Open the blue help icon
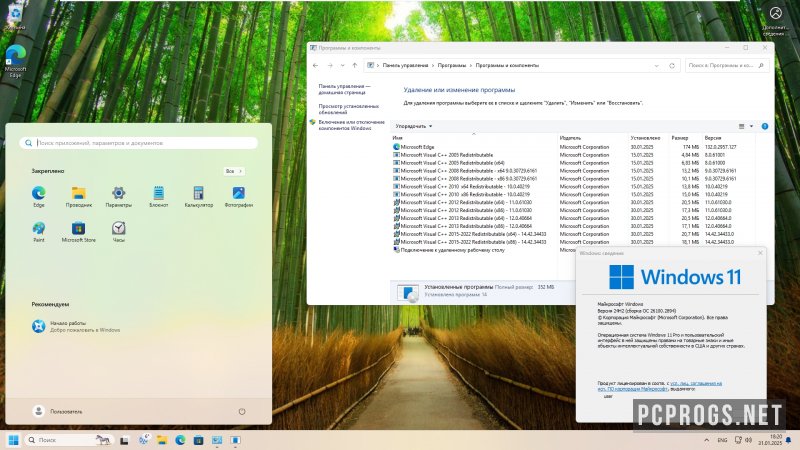The image size is (800, 450). 764,126
